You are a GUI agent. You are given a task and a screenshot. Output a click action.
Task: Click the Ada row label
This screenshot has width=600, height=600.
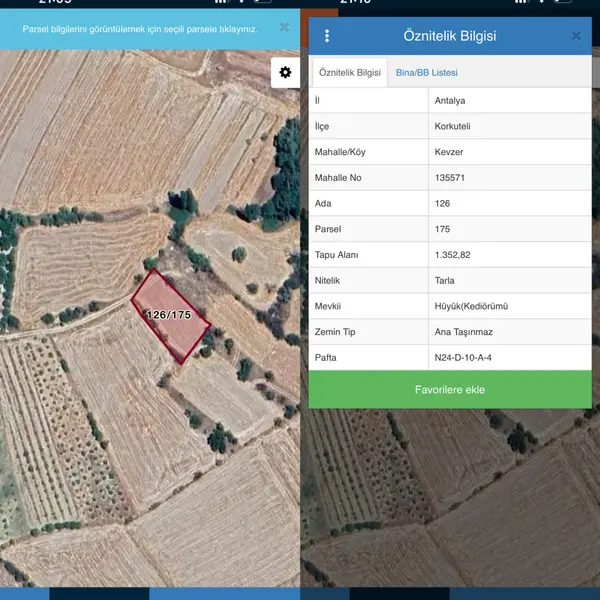tap(323, 203)
